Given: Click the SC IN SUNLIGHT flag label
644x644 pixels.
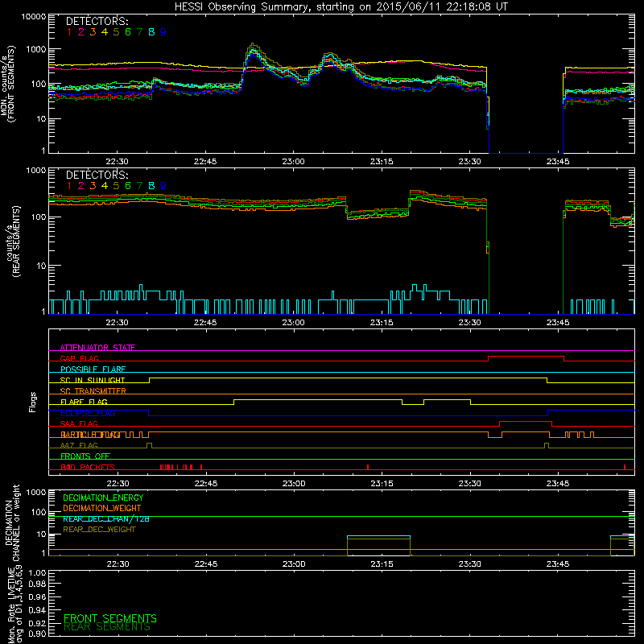Looking at the screenshot, I should click(x=93, y=380).
